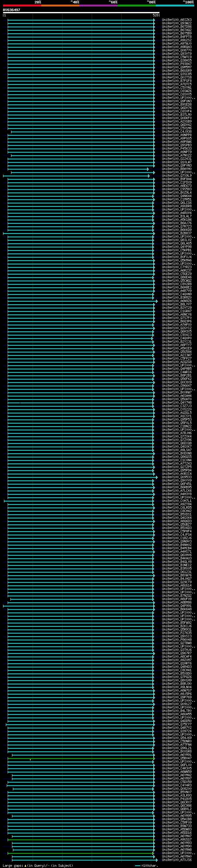The image size is (197, 868).
Task: Select hit label UniRef100_C4Y4R3
Action: coord(177,785)
